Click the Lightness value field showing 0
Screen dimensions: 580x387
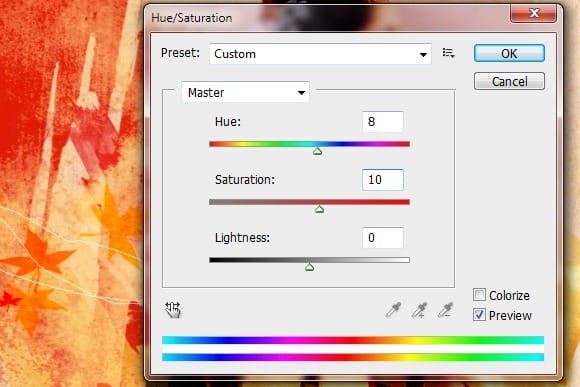pos(382,238)
